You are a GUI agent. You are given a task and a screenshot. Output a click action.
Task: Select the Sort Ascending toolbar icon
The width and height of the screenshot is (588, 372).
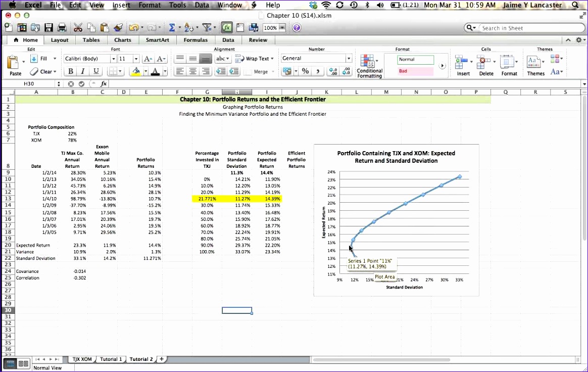[x=188, y=28]
